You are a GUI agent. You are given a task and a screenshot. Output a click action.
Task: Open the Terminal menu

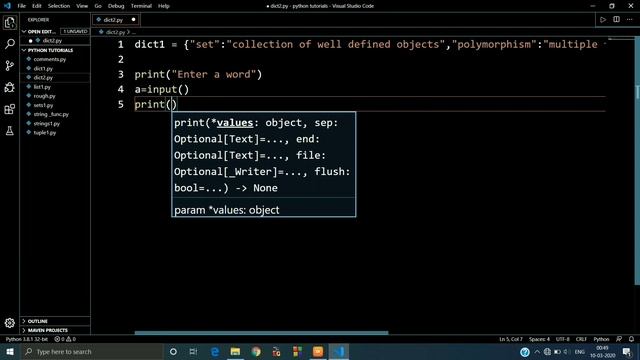[x=141, y=6]
